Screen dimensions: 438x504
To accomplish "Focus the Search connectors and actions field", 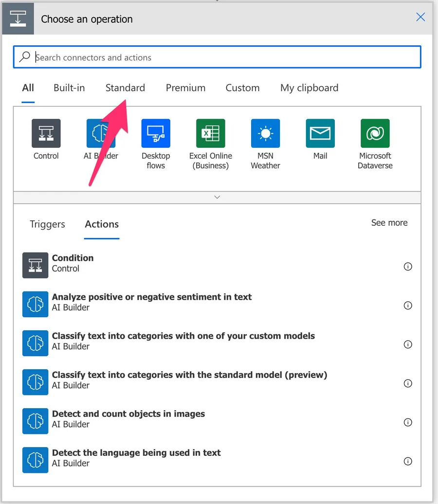I will coord(224,57).
